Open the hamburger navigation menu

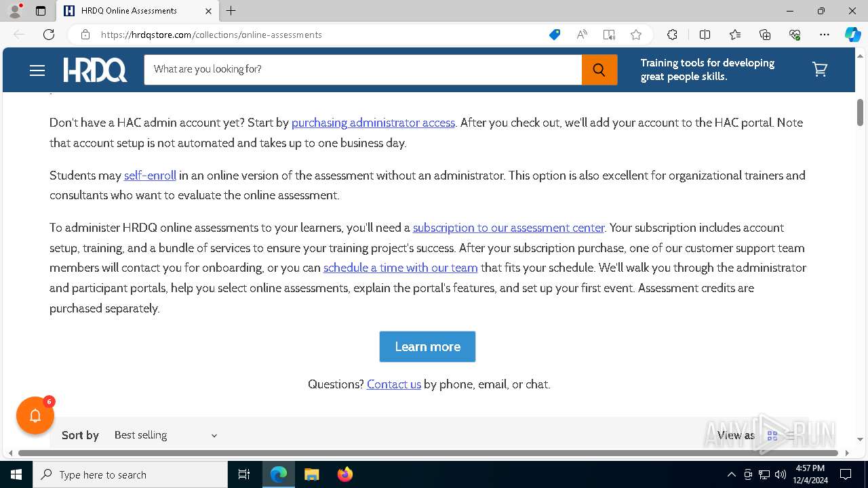(x=37, y=70)
